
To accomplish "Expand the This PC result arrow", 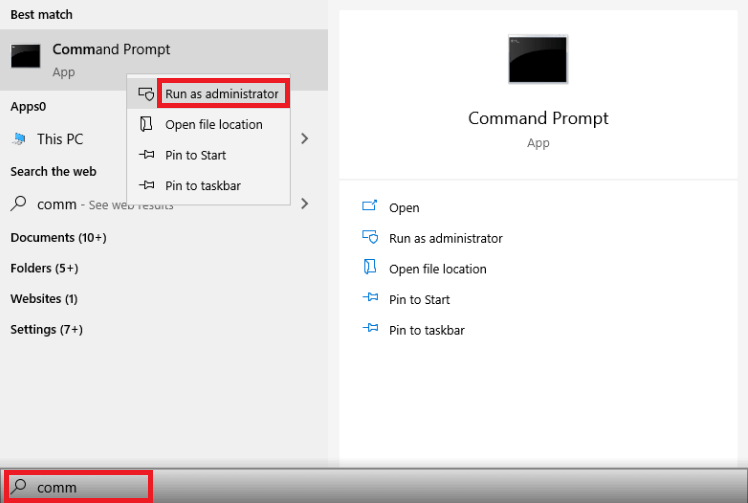I will (304, 138).
